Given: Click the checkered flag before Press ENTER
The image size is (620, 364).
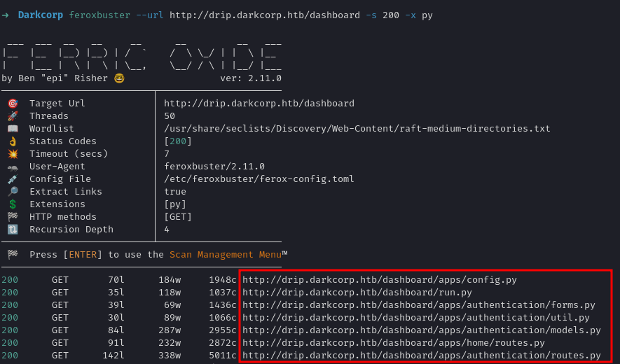Looking at the screenshot, I should [13, 255].
